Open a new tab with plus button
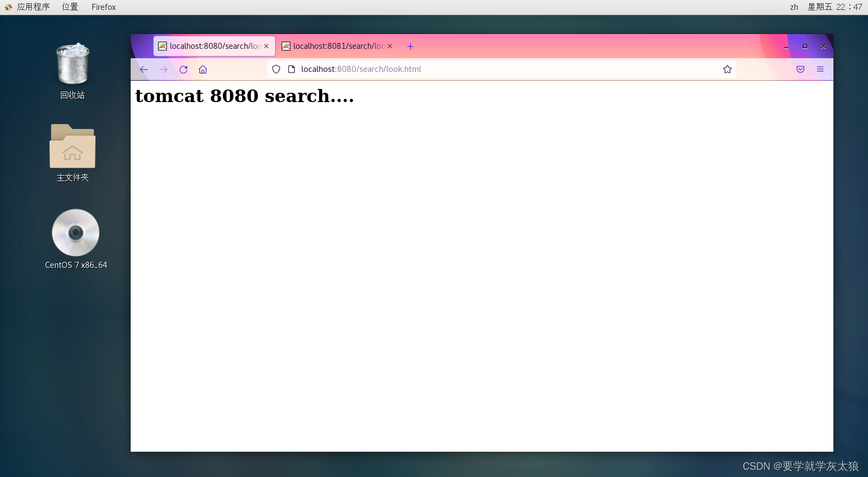The width and height of the screenshot is (868, 477). pyautogui.click(x=410, y=46)
